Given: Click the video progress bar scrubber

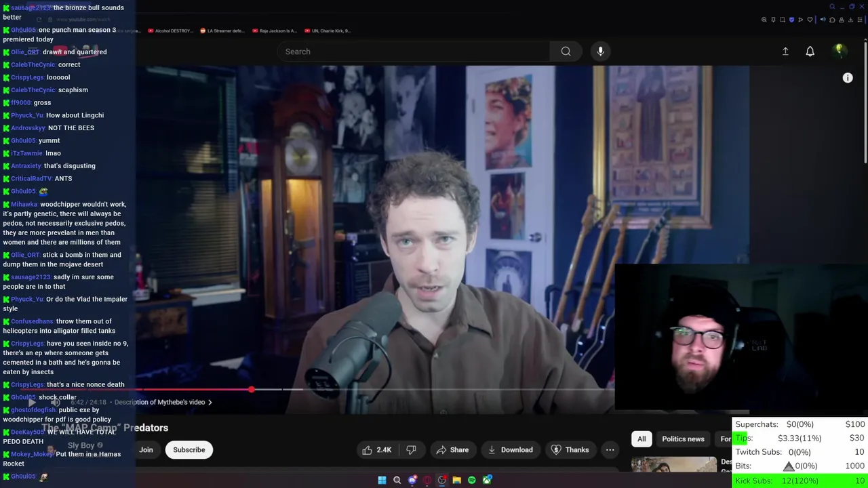Looking at the screenshot, I should 252,390.
